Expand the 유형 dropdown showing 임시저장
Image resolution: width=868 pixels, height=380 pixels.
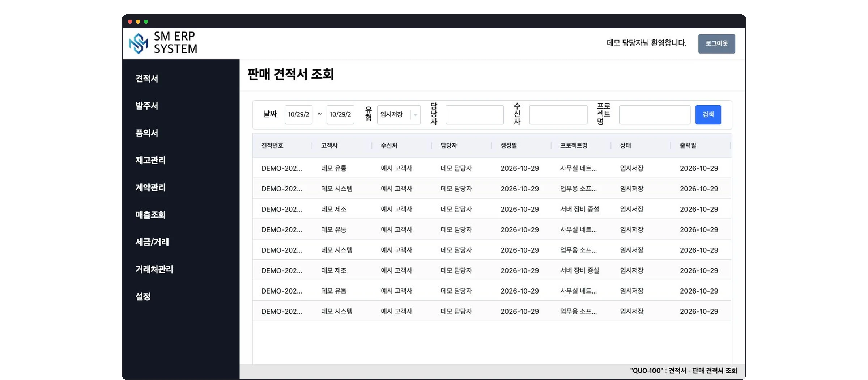tap(399, 115)
